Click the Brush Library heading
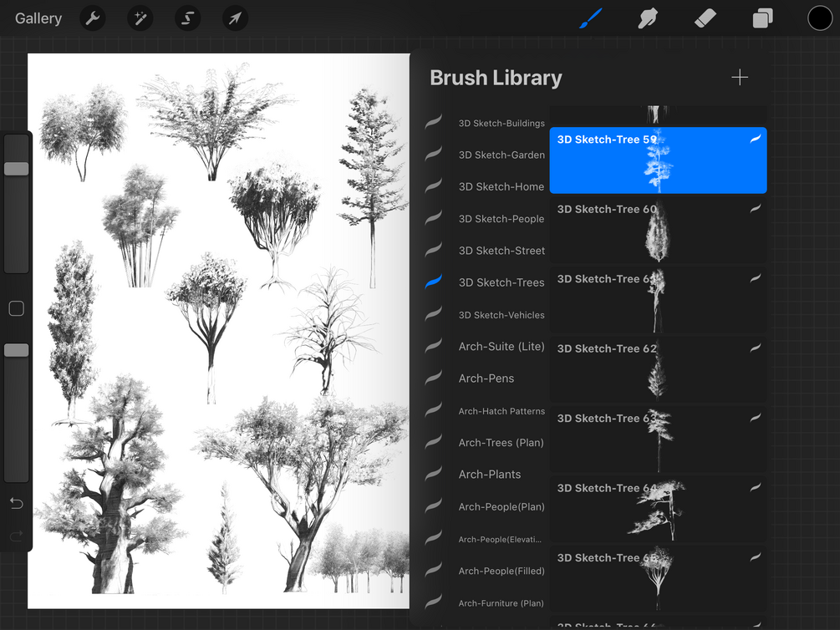This screenshot has width=840, height=630. (x=496, y=79)
